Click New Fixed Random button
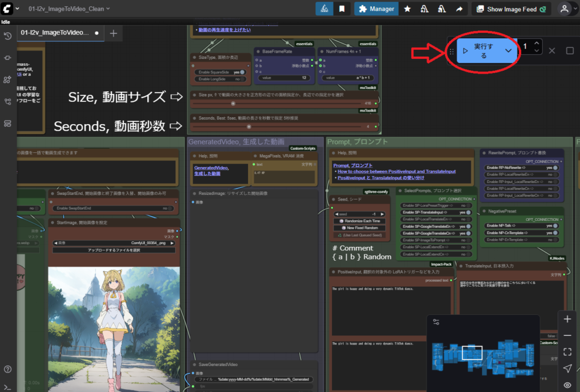This screenshot has width=580, height=392. point(360,228)
